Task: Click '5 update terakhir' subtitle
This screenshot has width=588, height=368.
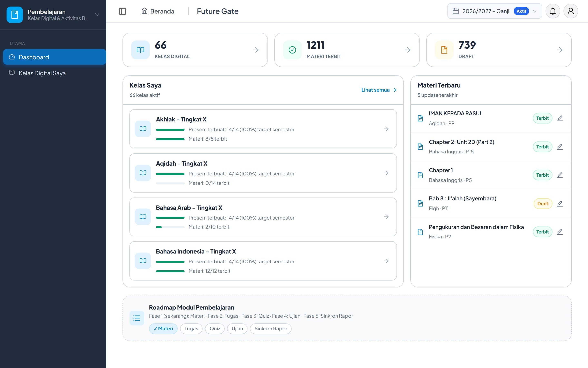Action: pos(437,95)
